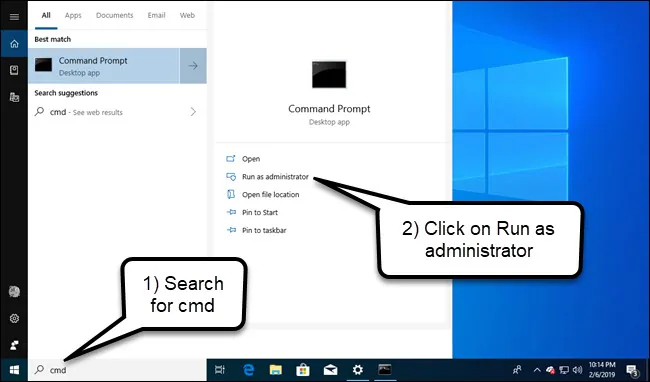Click the volume speaker tray icon
Viewport: 650px width, 382px height.
(x=577, y=370)
